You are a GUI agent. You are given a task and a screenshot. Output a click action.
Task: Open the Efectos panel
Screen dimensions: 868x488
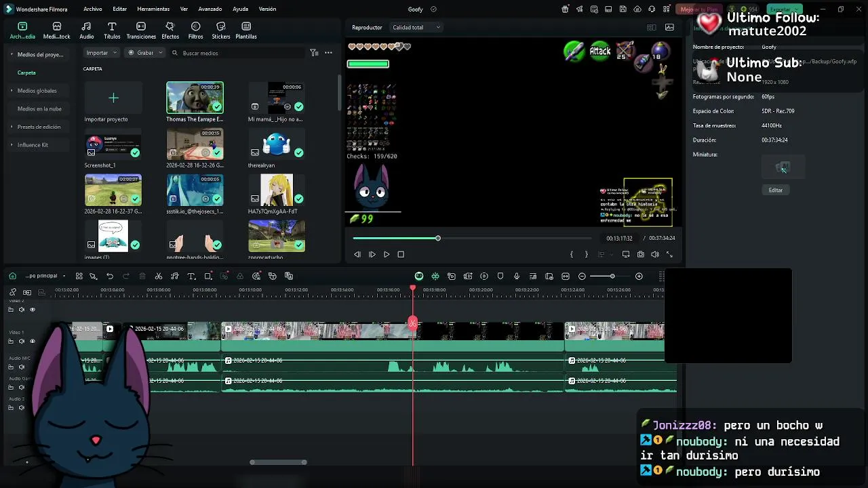pyautogui.click(x=170, y=30)
